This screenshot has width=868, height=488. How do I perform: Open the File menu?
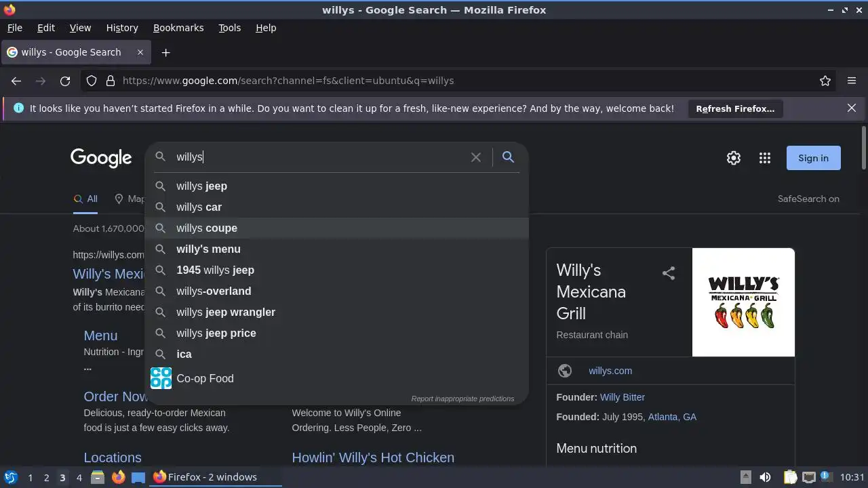[14, 28]
